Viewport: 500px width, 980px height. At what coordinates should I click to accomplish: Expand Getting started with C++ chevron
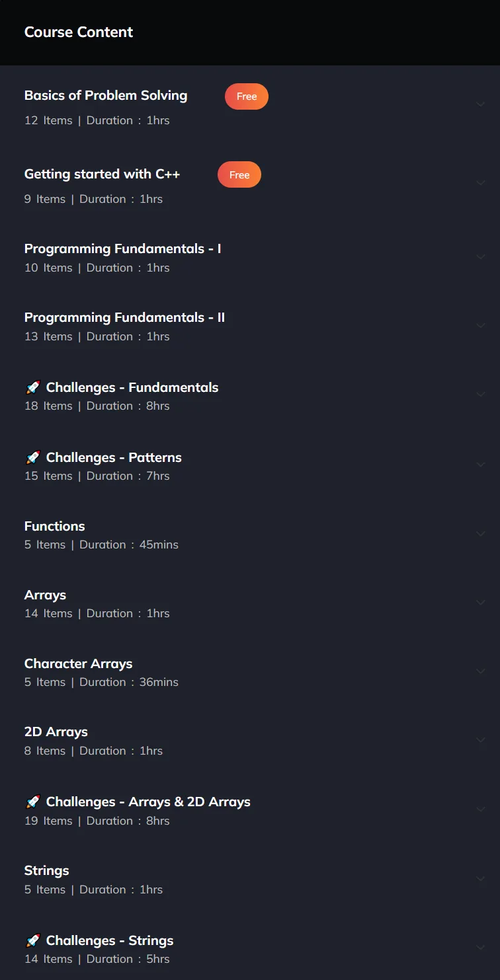(x=481, y=183)
